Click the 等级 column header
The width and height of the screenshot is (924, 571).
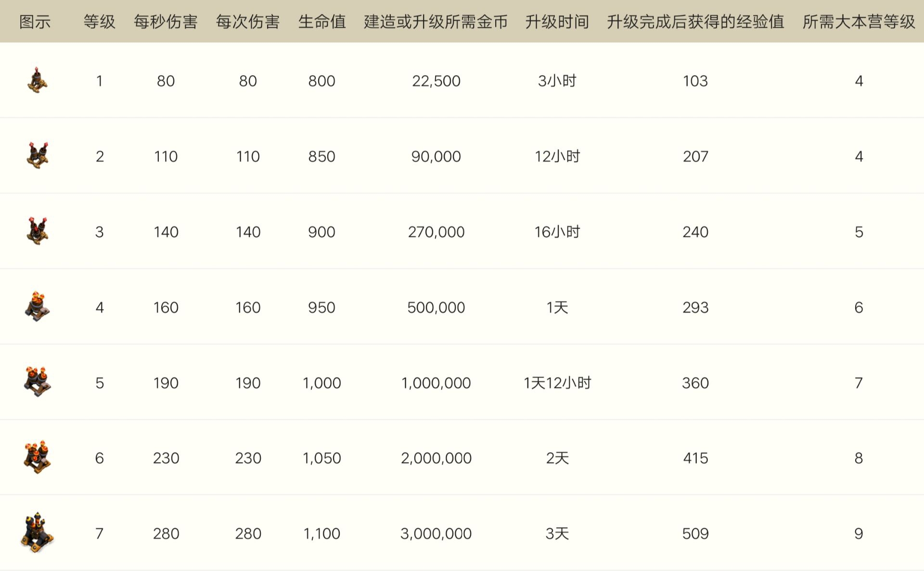(x=99, y=22)
